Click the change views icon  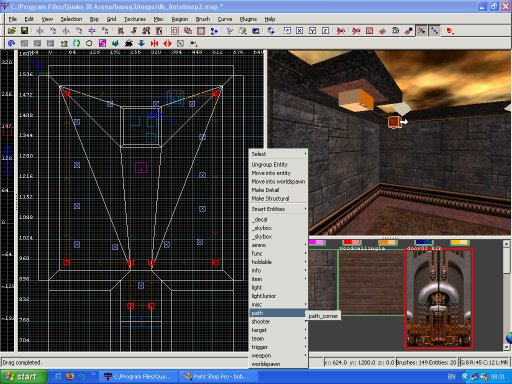[x=230, y=31]
